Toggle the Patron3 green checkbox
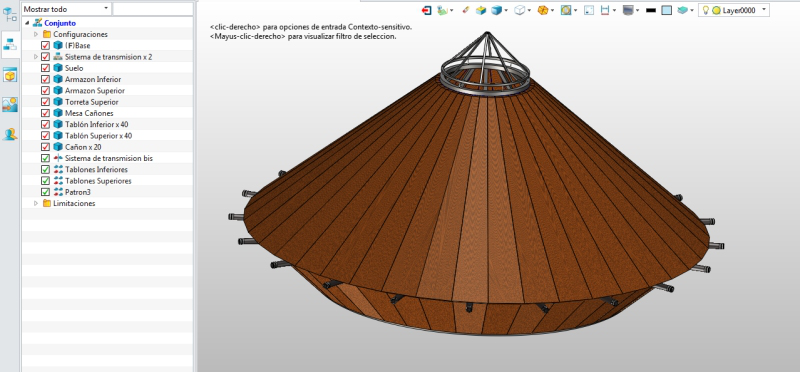Screen dimensions: 800x372 click(x=45, y=192)
